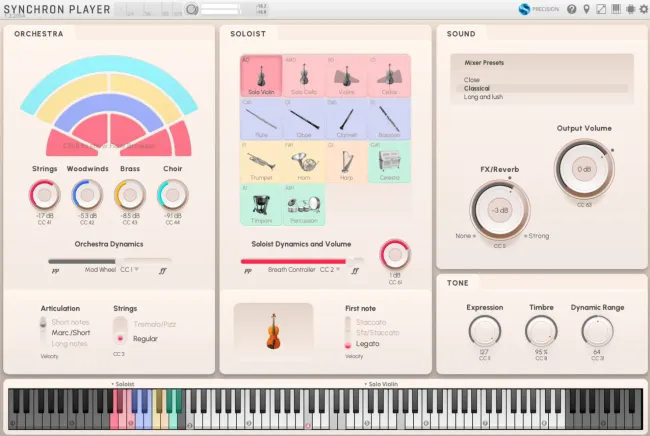Select the Oboe instrument tile
Screen dimensions: 650x436
point(304,119)
